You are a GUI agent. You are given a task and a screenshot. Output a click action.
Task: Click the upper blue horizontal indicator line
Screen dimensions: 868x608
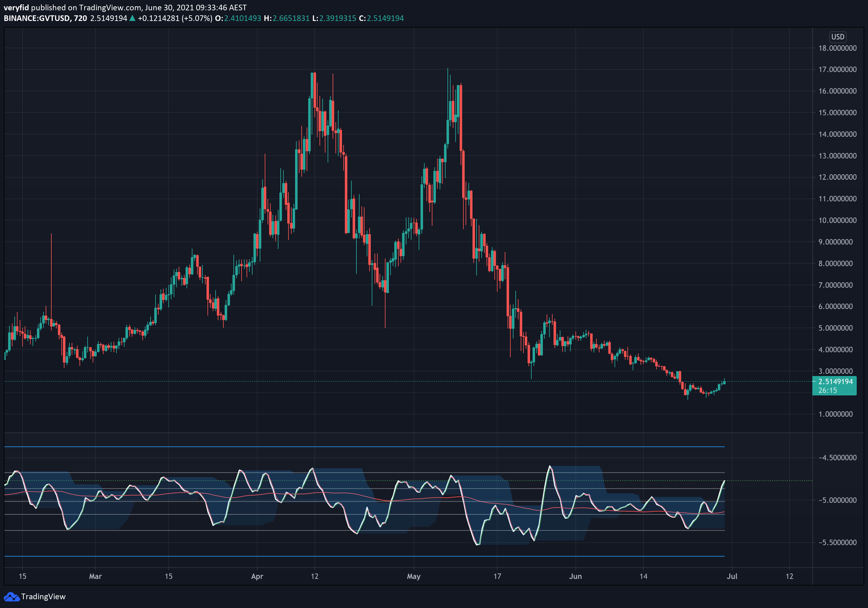(x=365, y=447)
